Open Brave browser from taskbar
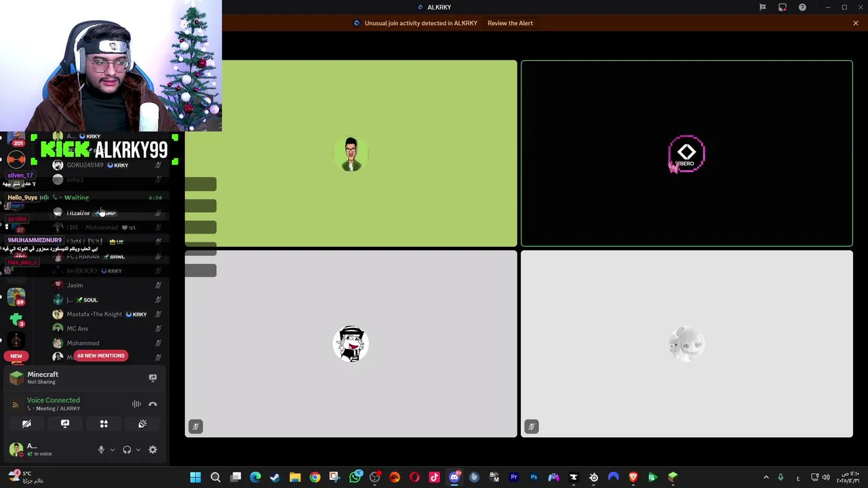The height and width of the screenshot is (488, 868). 633,478
